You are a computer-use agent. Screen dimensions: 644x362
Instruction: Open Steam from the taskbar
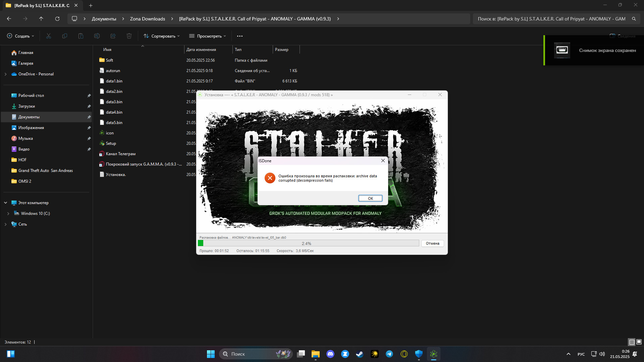[x=360, y=354]
